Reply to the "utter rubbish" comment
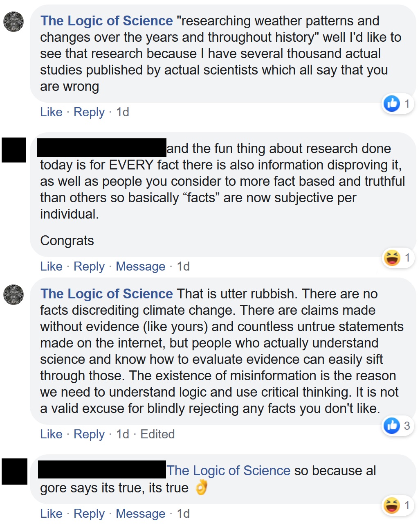 [x=89, y=434]
